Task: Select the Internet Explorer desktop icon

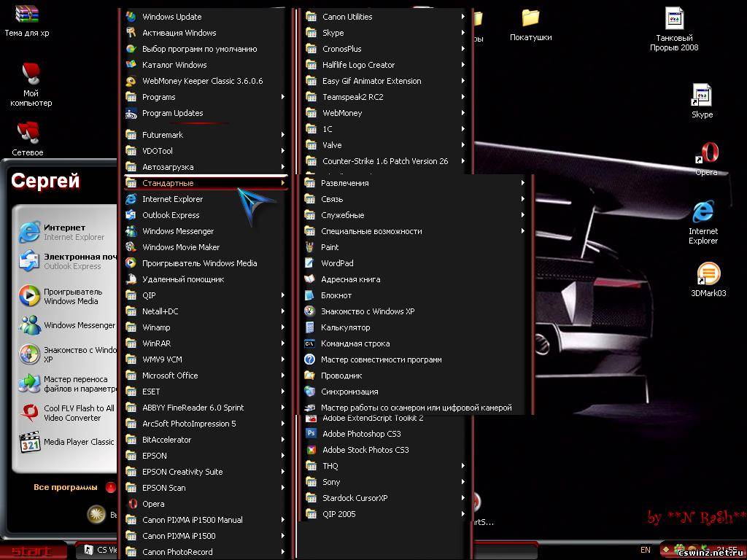Action: click(703, 222)
